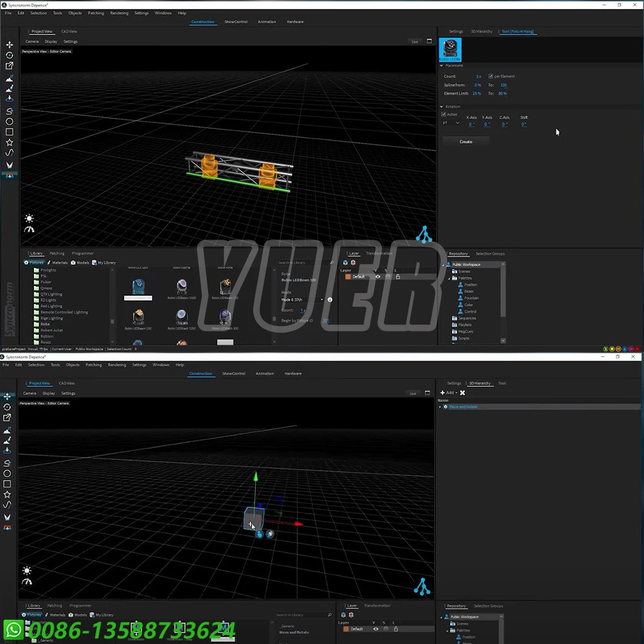Select the square shape tool in upper window
Image resolution: width=644 pixels, height=644 pixels.
coord(10,132)
